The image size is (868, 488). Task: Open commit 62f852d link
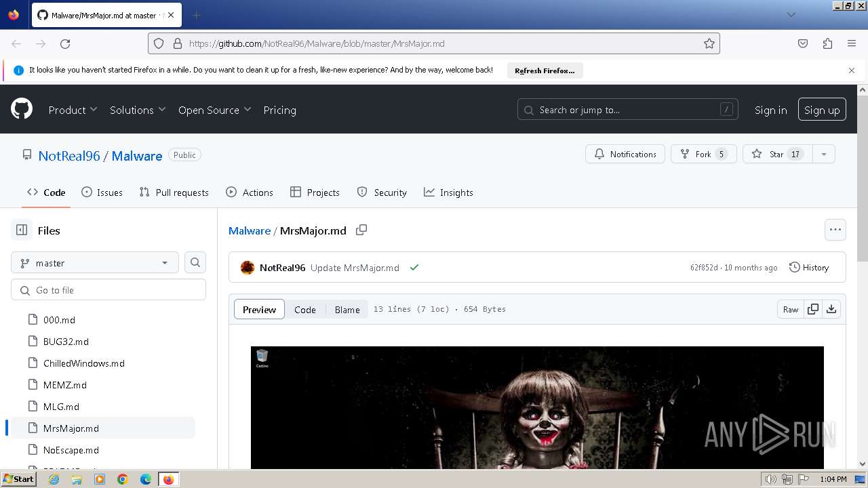704,268
